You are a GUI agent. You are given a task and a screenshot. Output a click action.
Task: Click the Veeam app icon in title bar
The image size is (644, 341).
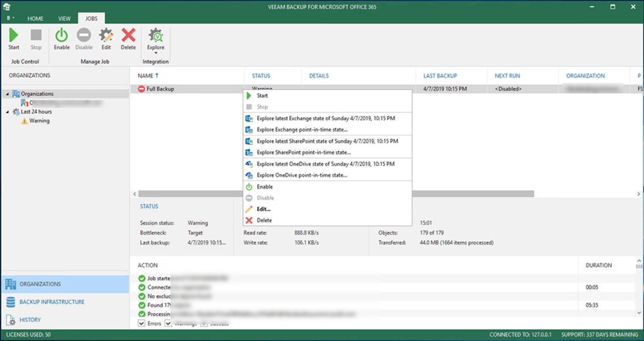click(x=6, y=7)
